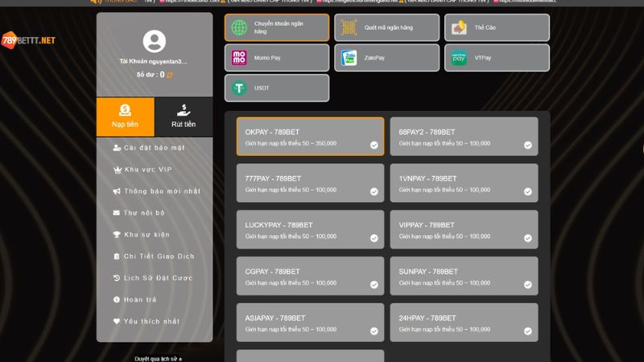The image size is (644, 362).
Task: Click the rebate coin icon
Action: coord(117,300)
